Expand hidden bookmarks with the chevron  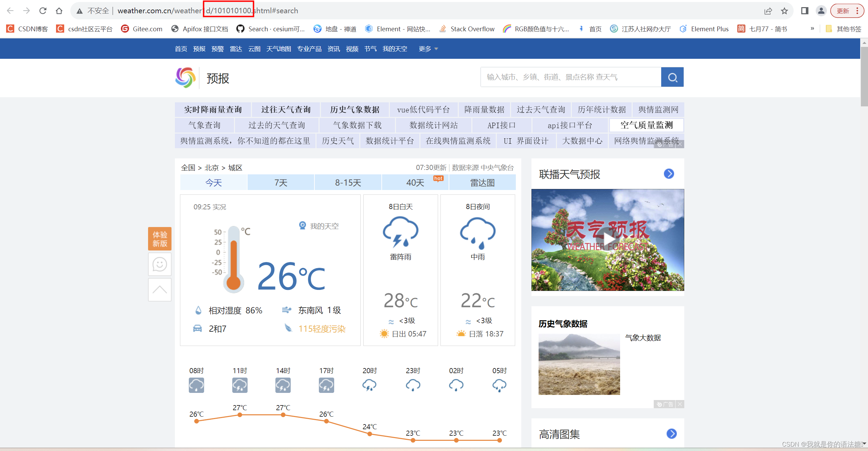pyautogui.click(x=812, y=29)
